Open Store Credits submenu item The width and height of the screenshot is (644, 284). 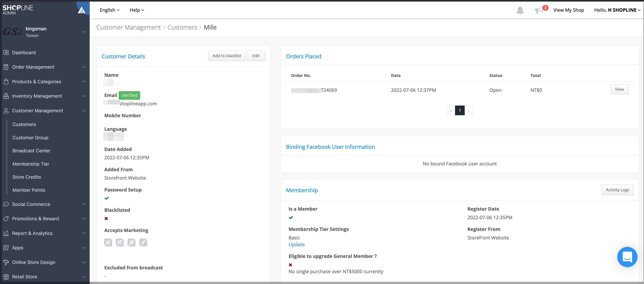[x=27, y=177]
